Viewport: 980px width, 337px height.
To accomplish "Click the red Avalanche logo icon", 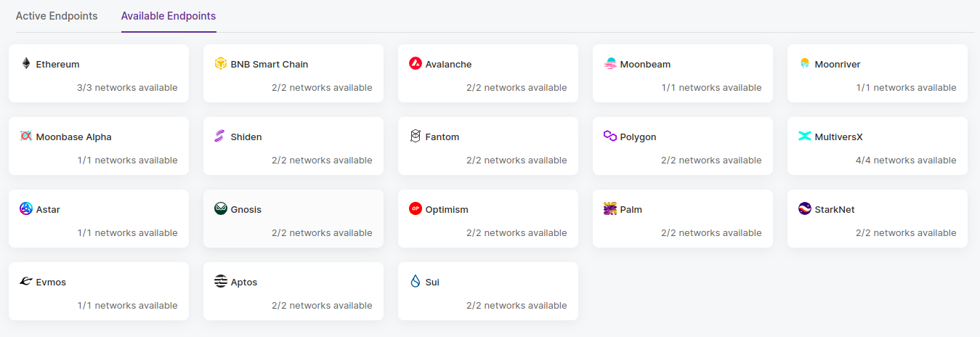I will click(416, 64).
